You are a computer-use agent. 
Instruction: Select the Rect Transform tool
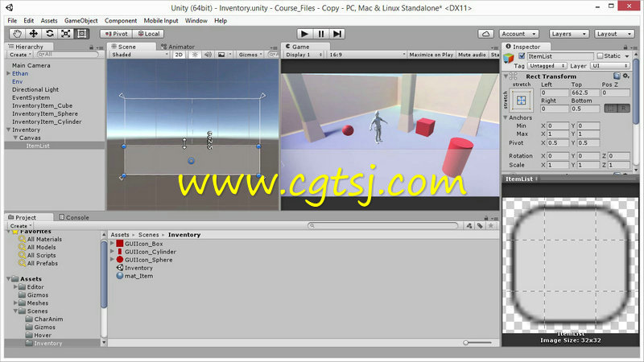[82, 34]
